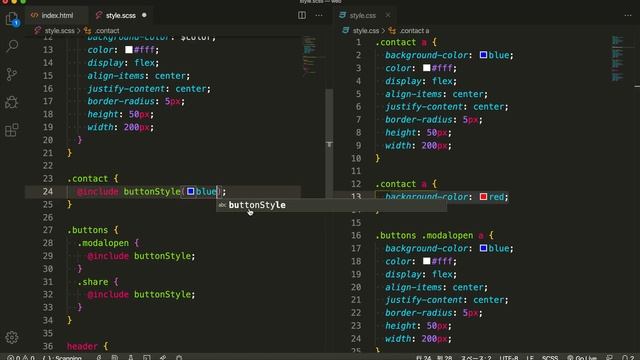
Task: Activate the style.css tab
Action: 362,16
